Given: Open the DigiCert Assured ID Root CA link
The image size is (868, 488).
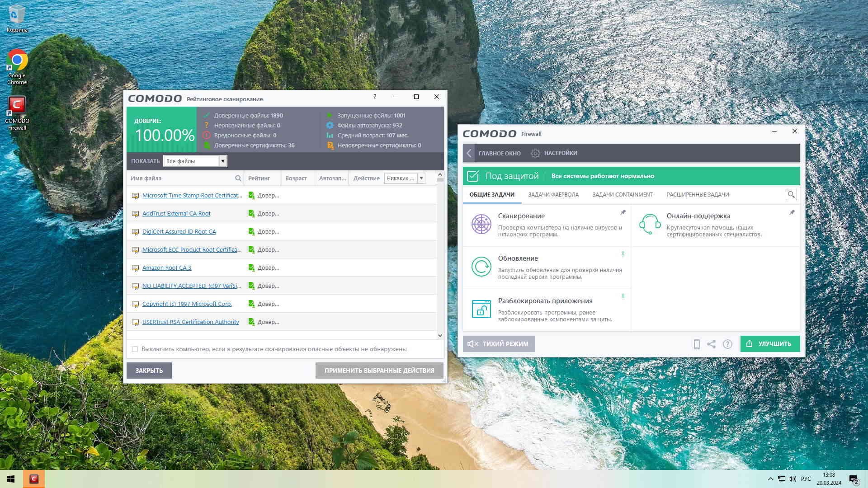Looking at the screenshot, I should (x=179, y=232).
